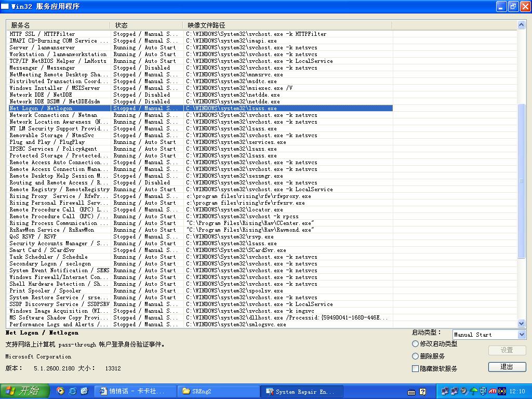This screenshot has width=532, height=399.
Task: Select the System Restore Service row
Action: (200, 298)
